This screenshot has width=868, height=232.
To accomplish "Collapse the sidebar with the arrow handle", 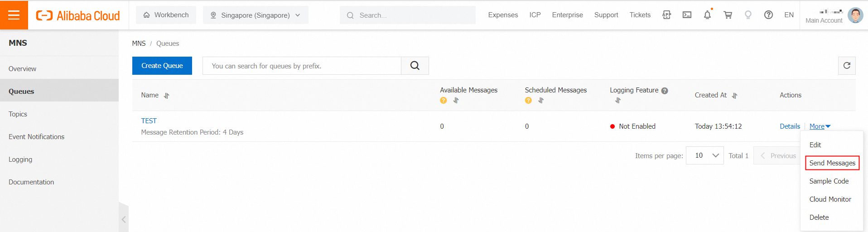I will point(124,219).
